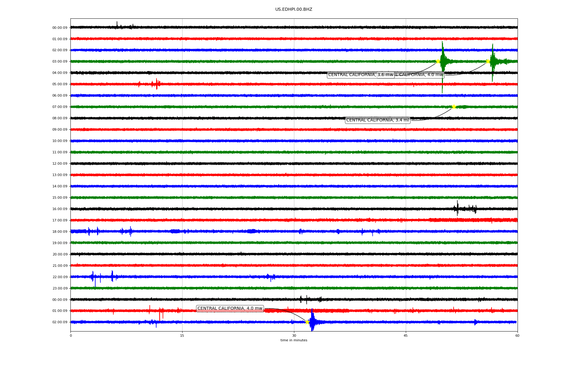Click the 60 tick label on the x-axis

pos(517,335)
